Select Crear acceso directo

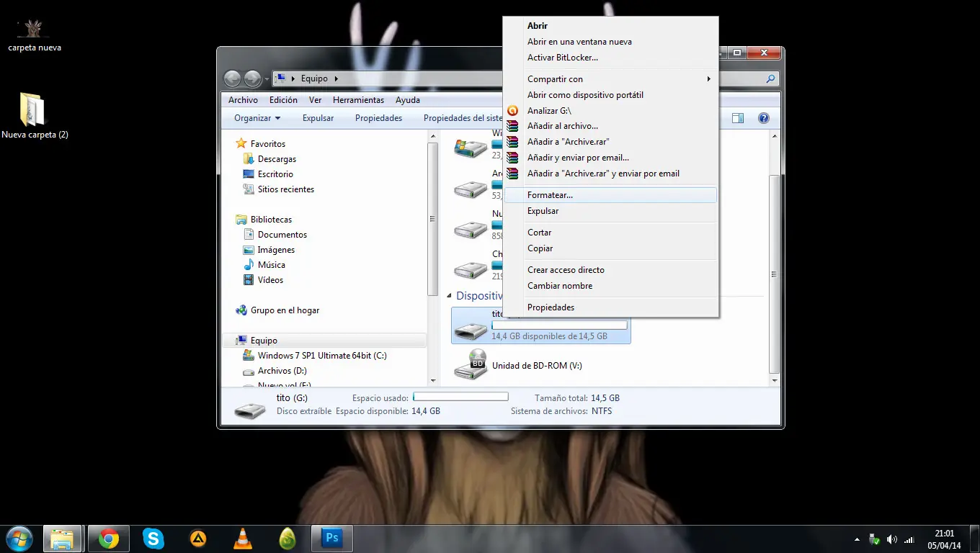(x=610, y=270)
